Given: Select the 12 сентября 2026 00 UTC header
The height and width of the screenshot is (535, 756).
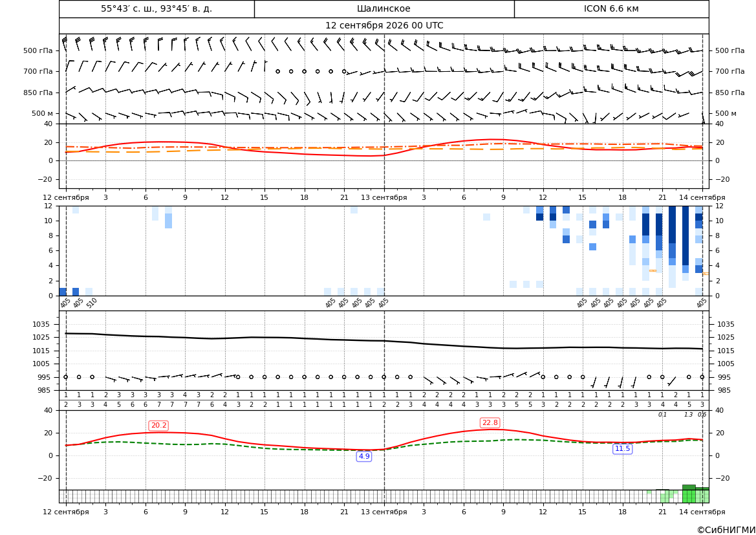Looking at the screenshot, I should (383, 26).
